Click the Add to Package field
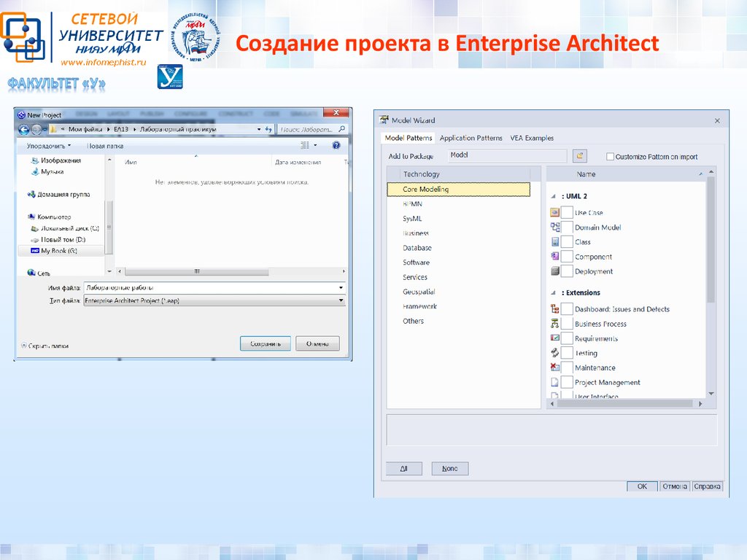 (x=508, y=155)
